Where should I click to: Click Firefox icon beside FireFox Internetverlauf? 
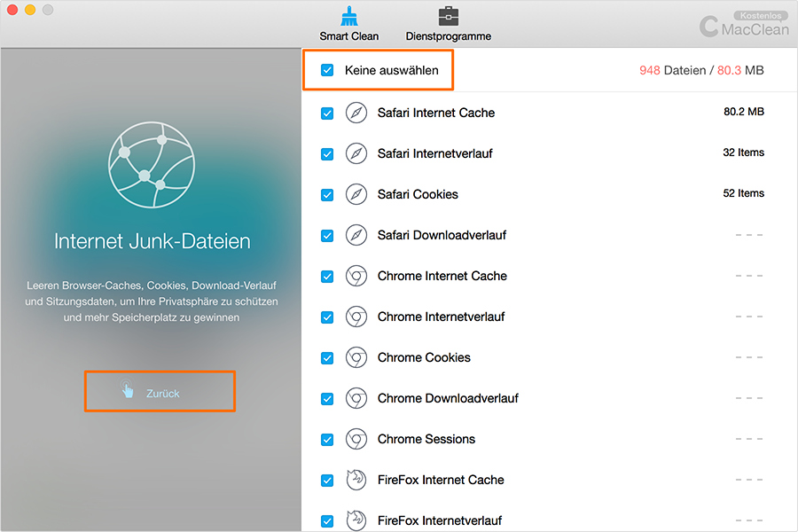tap(356, 520)
